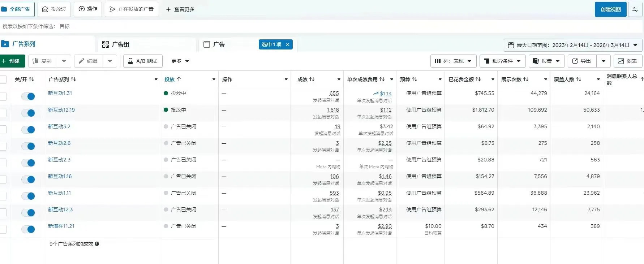This screenshot has height=264, width=644.
Task: Open campaign link 新潜在11.21
Action: click(61, 226)
